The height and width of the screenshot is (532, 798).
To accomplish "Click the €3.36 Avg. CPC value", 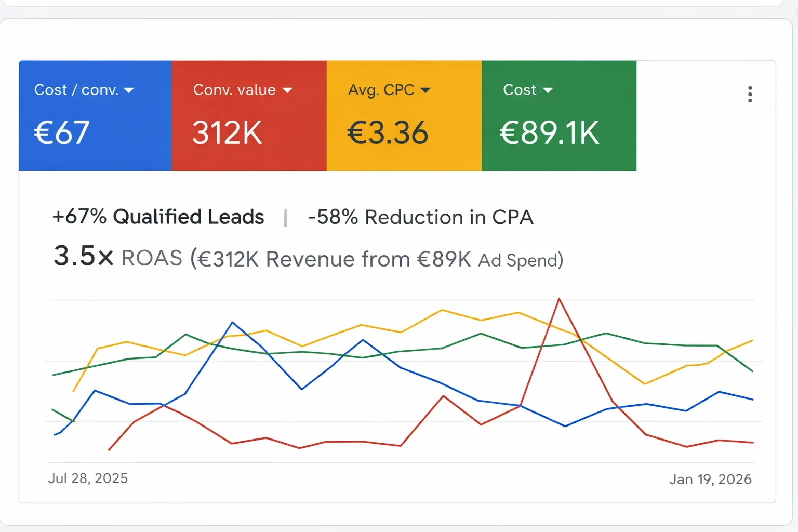I will pyautogui.click(x=387, y=132).
